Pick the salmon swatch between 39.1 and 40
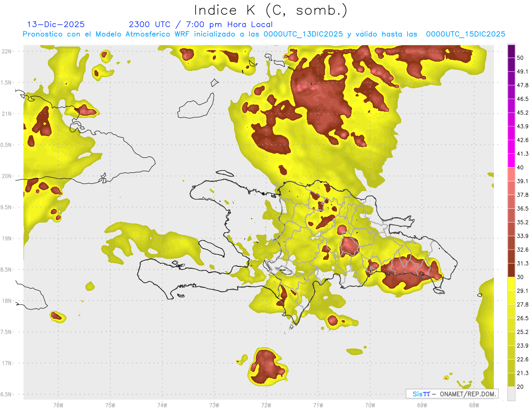This screenshot has height=411, width=532. point(511,175)
